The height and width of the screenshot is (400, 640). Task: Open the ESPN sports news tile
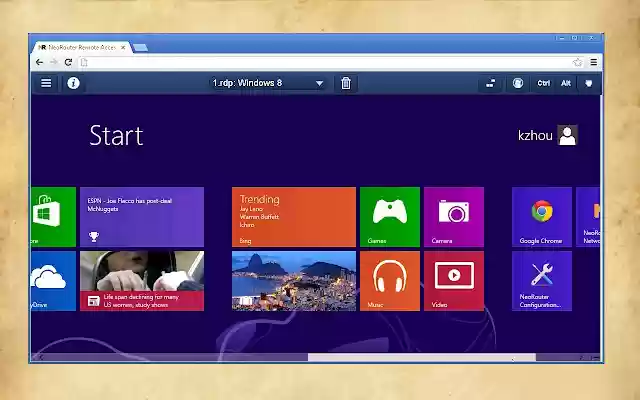click(142, 217)
